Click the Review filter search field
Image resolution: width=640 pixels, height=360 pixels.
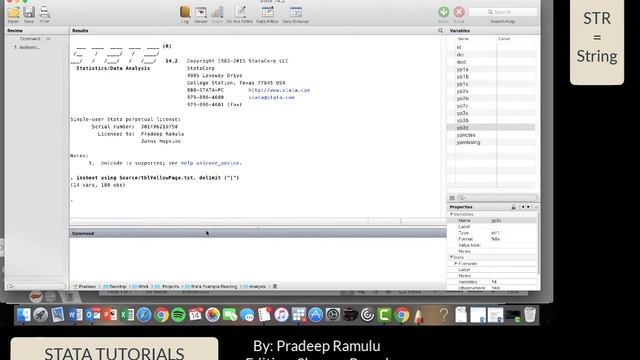point(37,286)
